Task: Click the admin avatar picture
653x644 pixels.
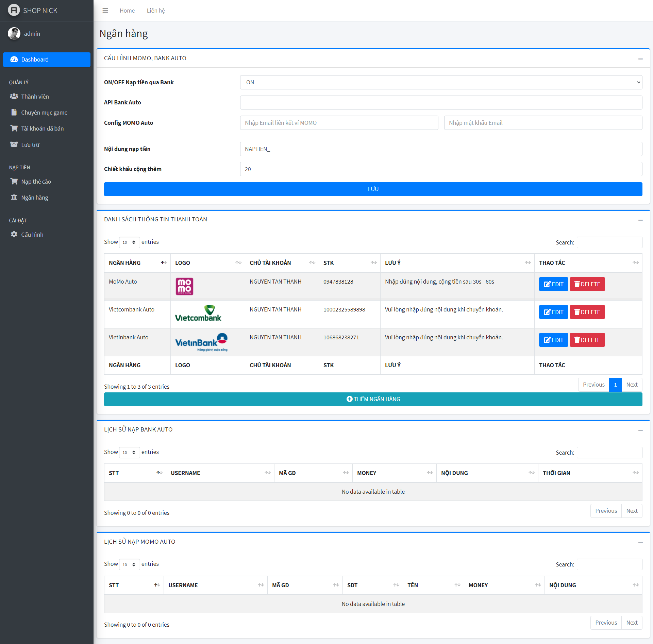Action: coord(14,34)
